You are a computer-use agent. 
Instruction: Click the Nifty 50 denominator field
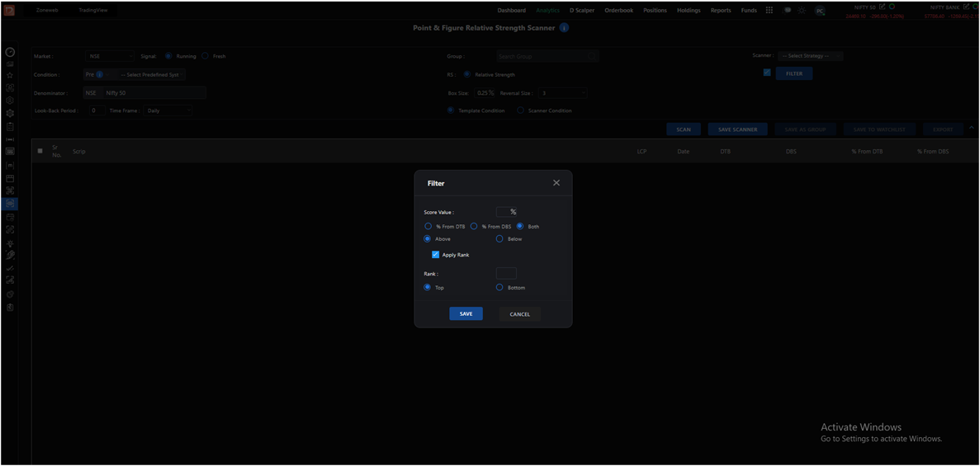154,92
